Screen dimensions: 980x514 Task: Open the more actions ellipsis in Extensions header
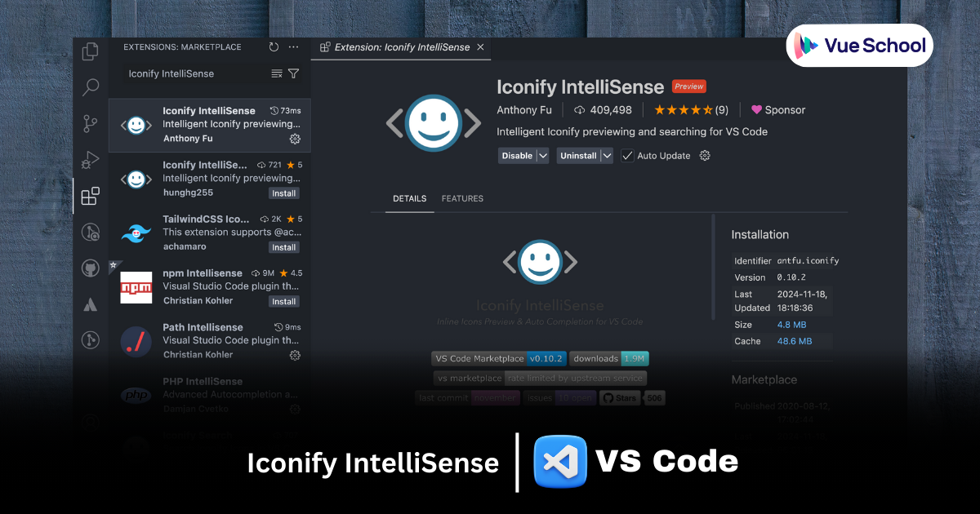(294, 47)
